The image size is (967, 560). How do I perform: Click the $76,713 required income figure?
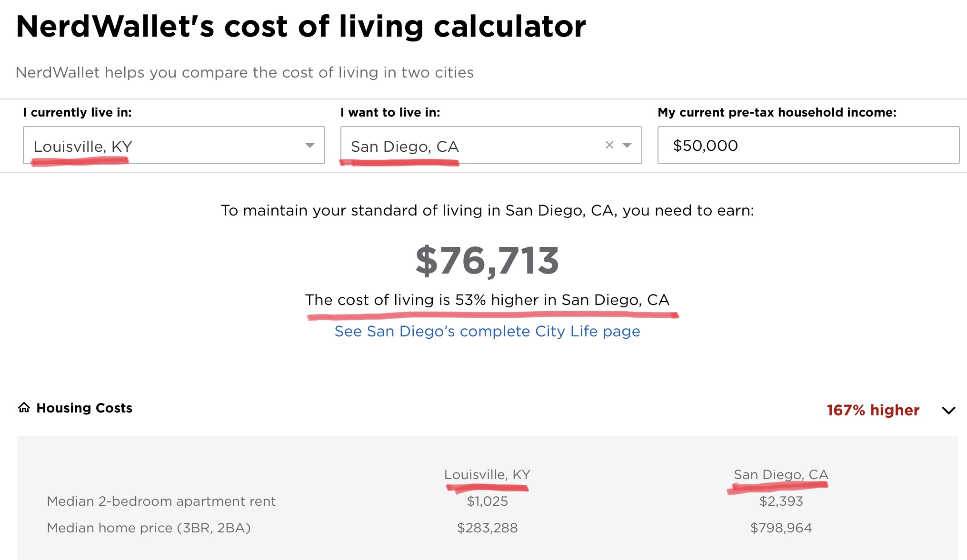tap(487, 261)
